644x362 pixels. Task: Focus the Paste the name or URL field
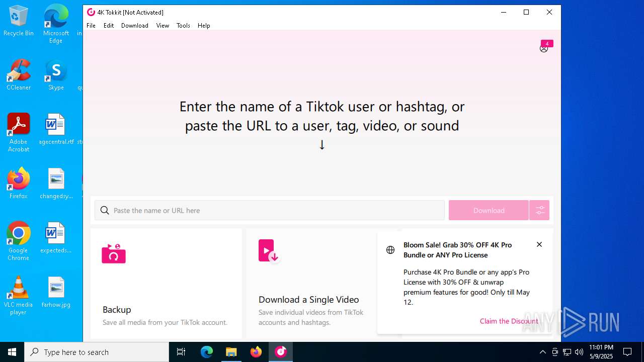point(270,210)
